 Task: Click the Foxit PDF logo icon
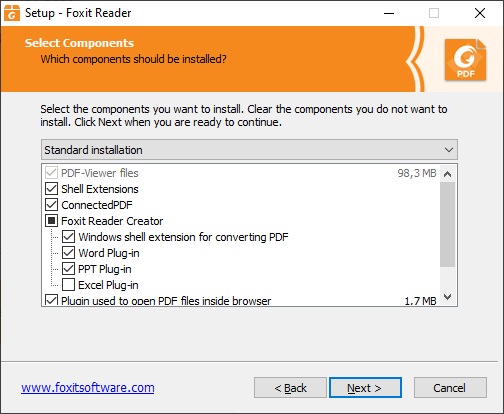(x=465, y=60)
